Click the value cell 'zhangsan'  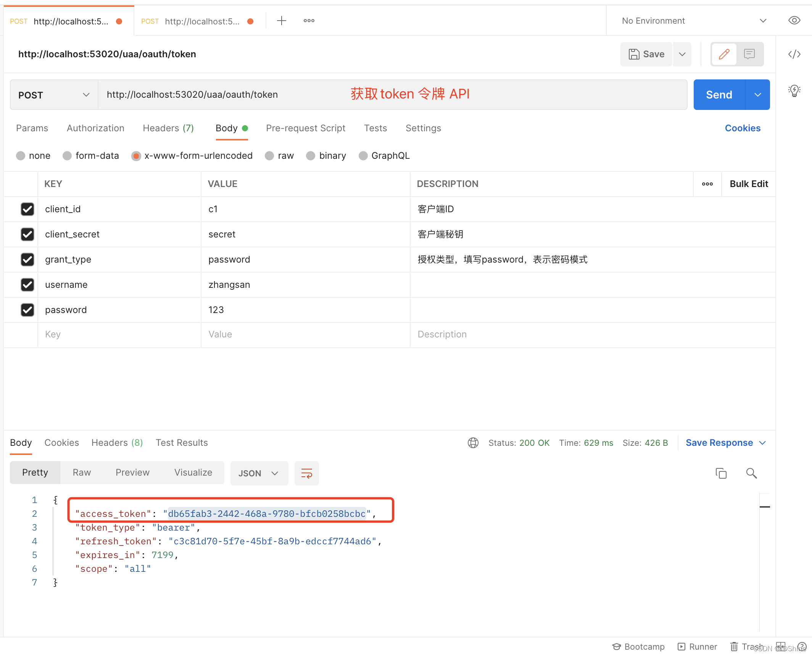(x=305, y=285)
